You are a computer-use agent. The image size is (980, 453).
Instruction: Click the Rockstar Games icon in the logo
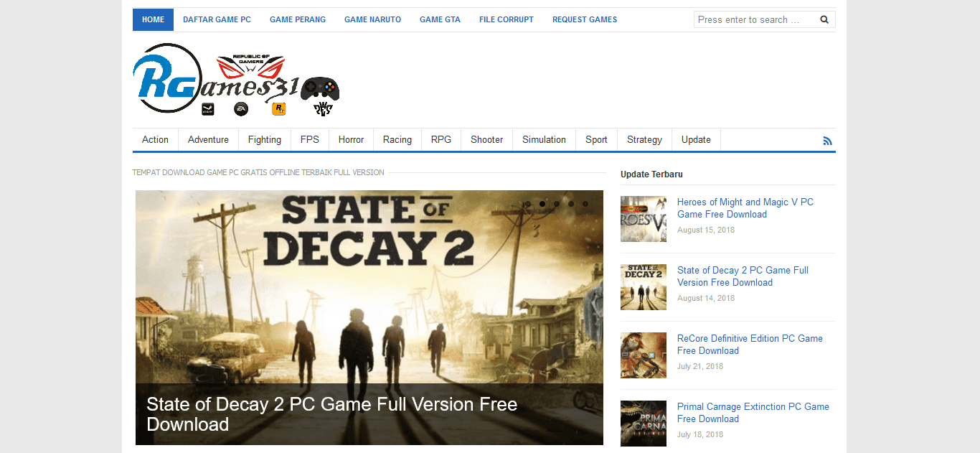pos(278,108)
